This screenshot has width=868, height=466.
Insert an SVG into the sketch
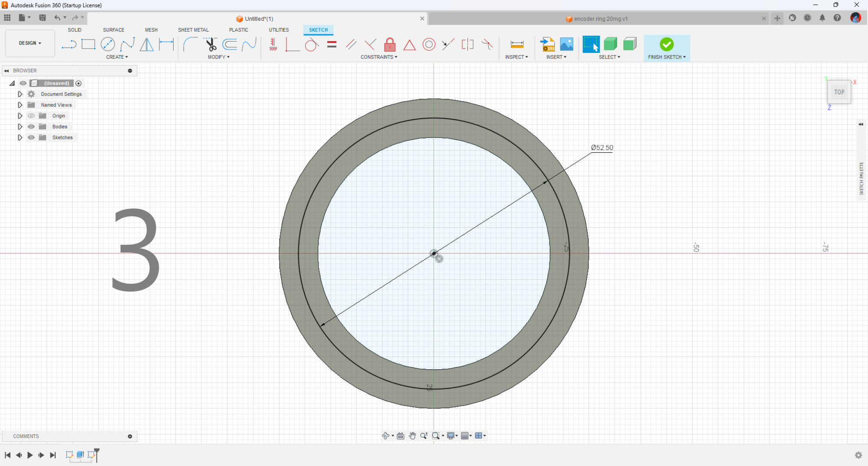547,44
